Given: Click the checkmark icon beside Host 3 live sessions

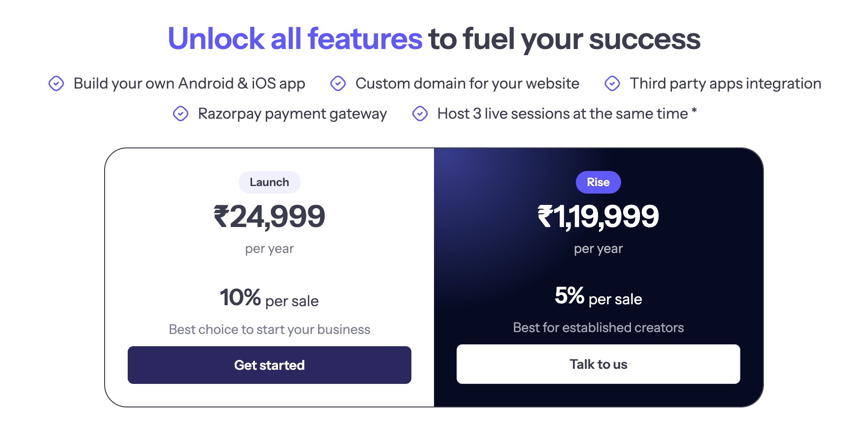Looking at the screenshot, I should click(420, 114).
